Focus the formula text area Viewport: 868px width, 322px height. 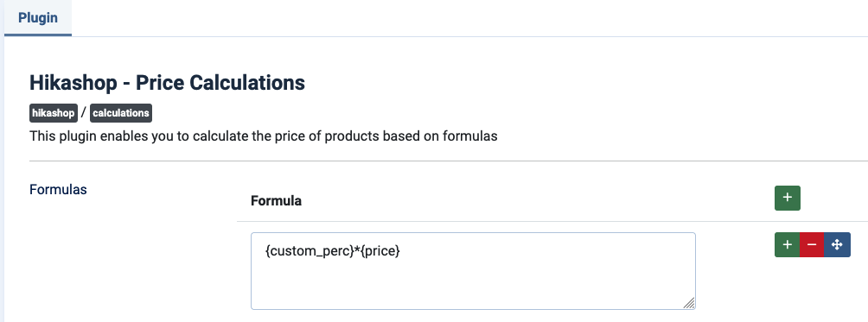(473, 270)
